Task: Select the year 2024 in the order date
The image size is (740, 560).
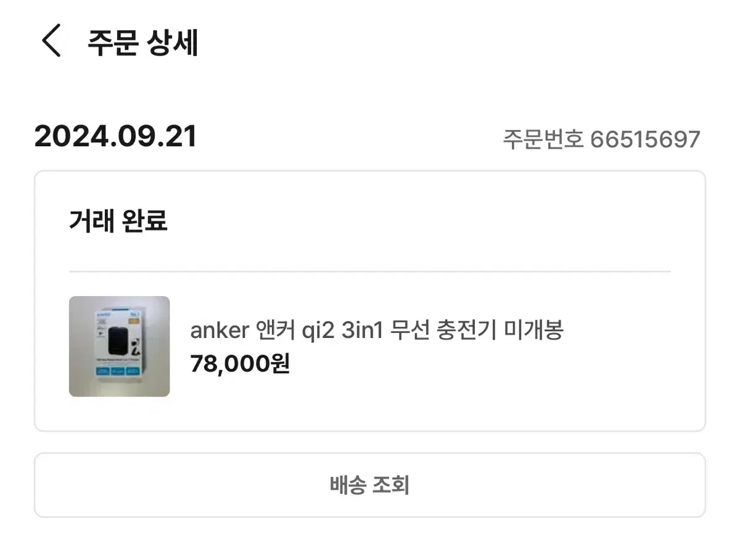Action: (x=69, y=137)
